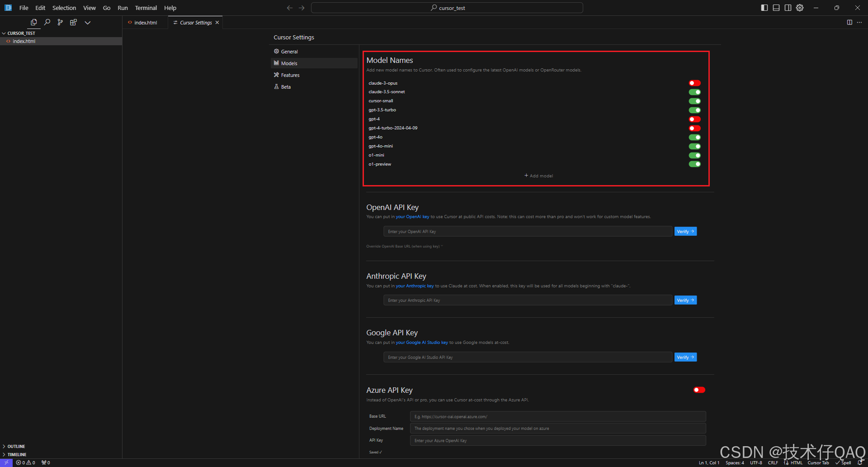Open the Terminal menu
868x467 pixels.
pos(146,8)
